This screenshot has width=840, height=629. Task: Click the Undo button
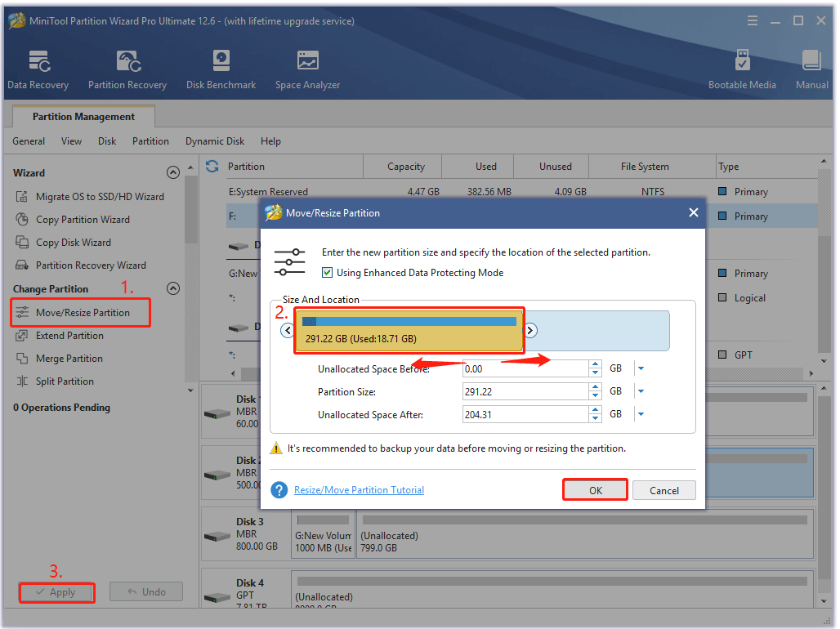pyautogui.click(x=146, y=592)
